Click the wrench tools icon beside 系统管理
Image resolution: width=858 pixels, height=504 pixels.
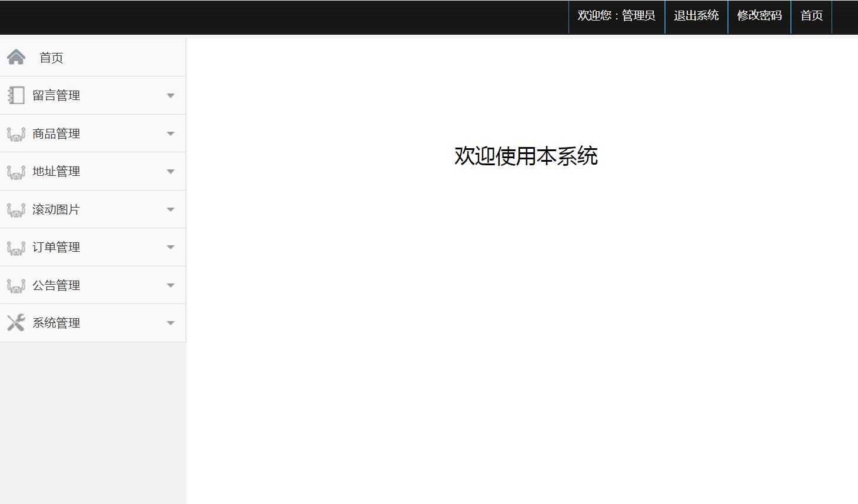click(x=16, y=323)
